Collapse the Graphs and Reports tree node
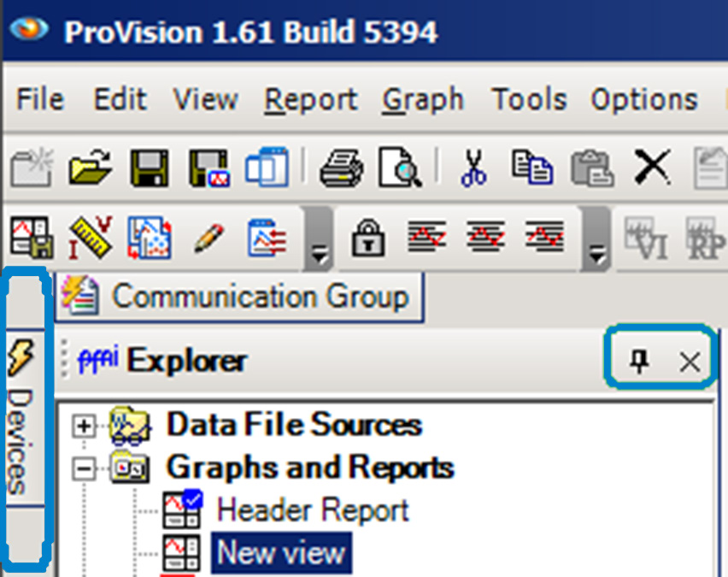 (81, 468)
